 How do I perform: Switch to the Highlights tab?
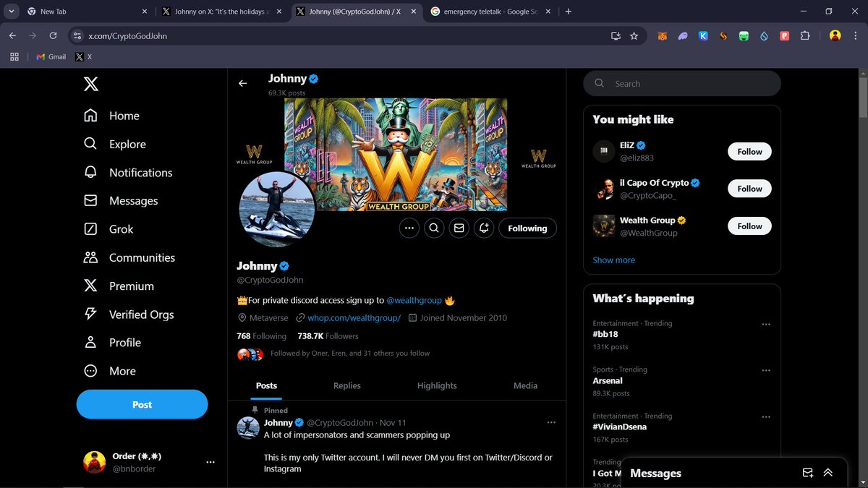(437, 385)
